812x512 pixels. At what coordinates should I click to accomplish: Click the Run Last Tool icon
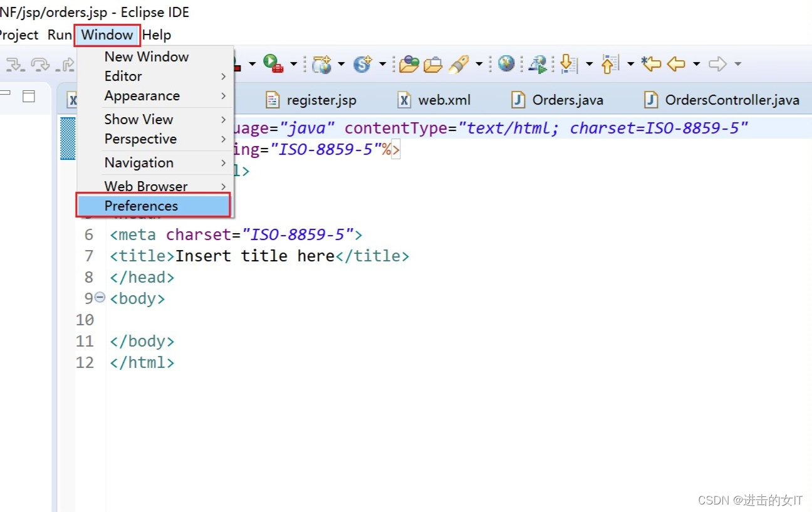point(273,63)
